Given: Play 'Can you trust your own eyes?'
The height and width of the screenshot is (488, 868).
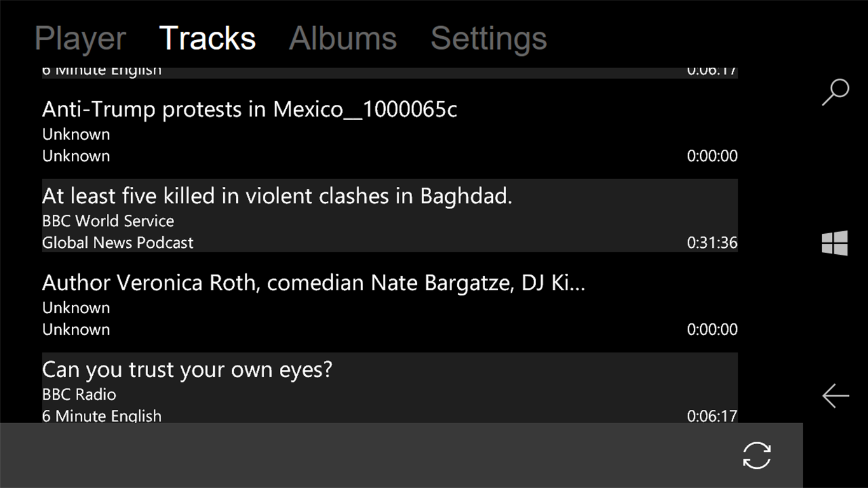Looking at the screenshot, I should coord(187,370).
